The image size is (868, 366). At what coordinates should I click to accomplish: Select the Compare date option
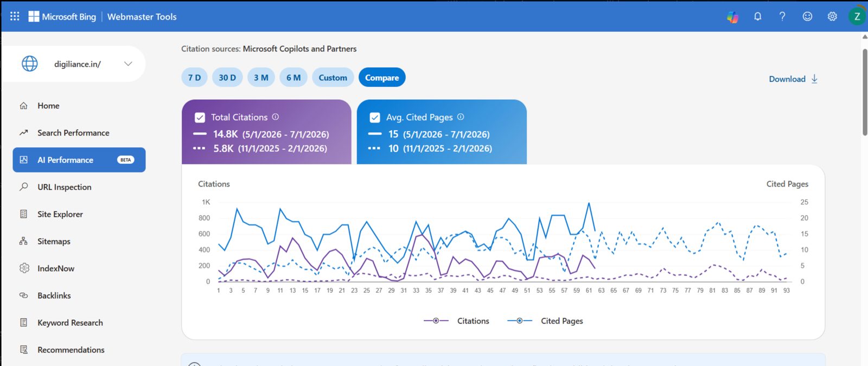tap(382, 78)
